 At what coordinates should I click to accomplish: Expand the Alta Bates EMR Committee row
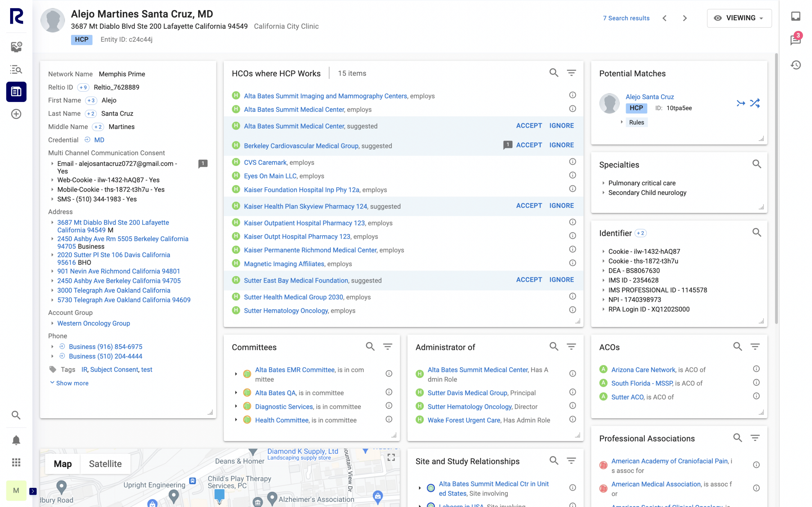pos(236,374)
